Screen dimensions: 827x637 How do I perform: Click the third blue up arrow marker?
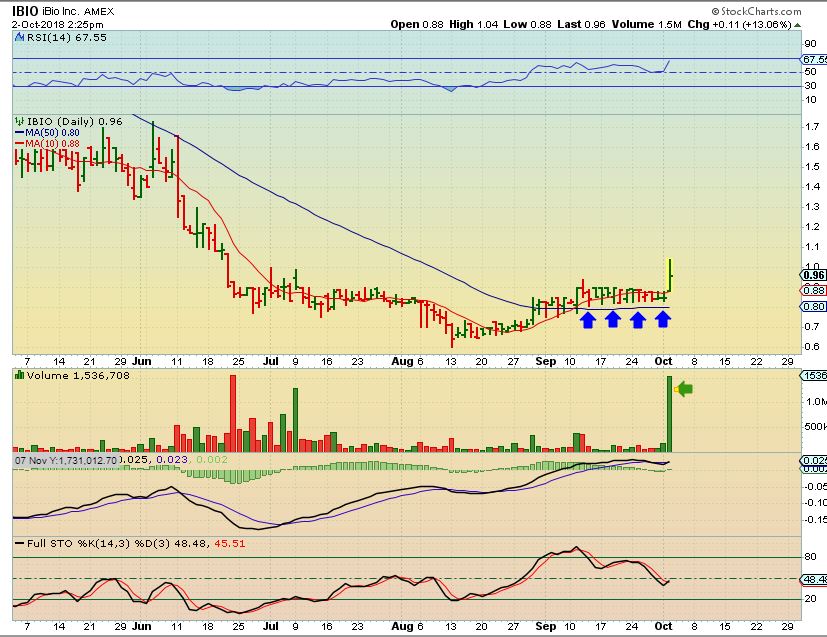pyautogui.click(x=638, y=319)
